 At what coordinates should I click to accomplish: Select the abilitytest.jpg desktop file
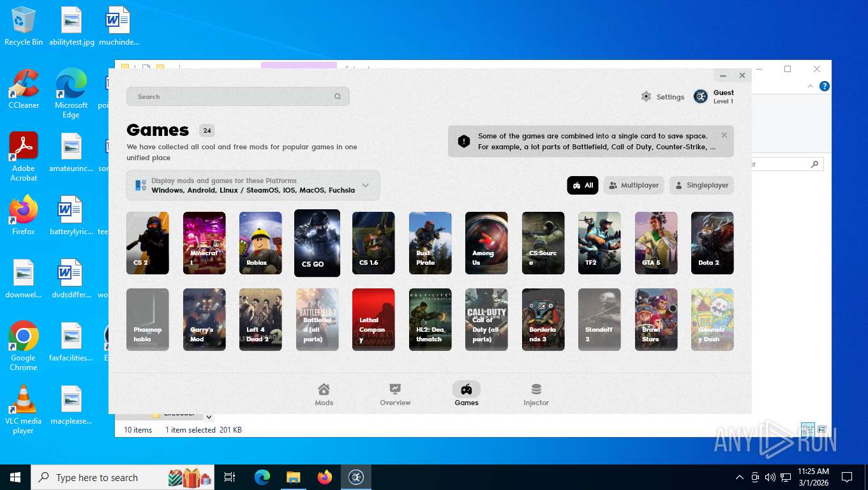coord(71,27)
